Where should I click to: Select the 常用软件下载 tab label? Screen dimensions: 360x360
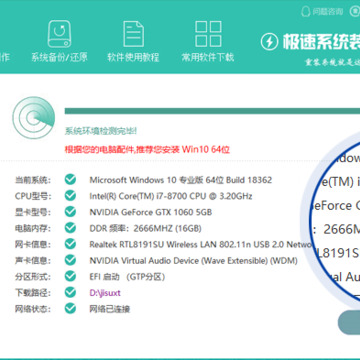[x=208, y=57]
